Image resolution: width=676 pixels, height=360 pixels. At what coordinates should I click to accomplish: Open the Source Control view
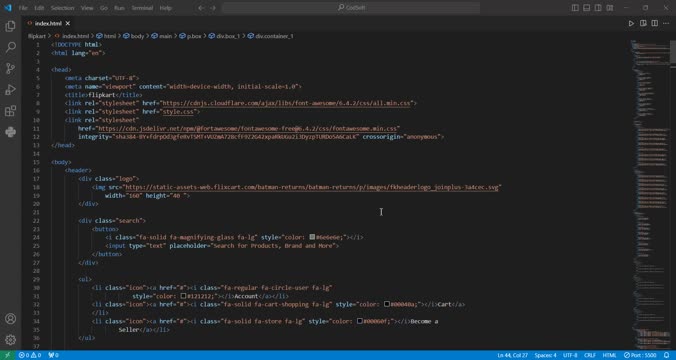pyautogui.click(x=10, y=69)
